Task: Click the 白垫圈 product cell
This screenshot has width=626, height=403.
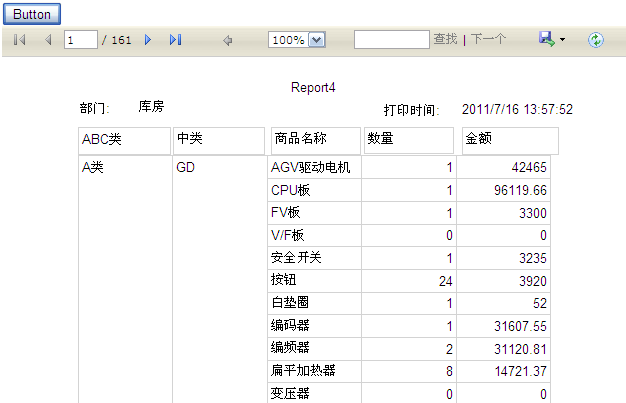Action: 314,303
